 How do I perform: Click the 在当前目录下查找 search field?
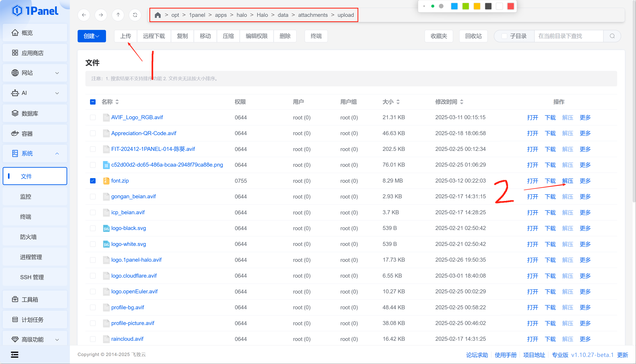[x=568, y=36]
